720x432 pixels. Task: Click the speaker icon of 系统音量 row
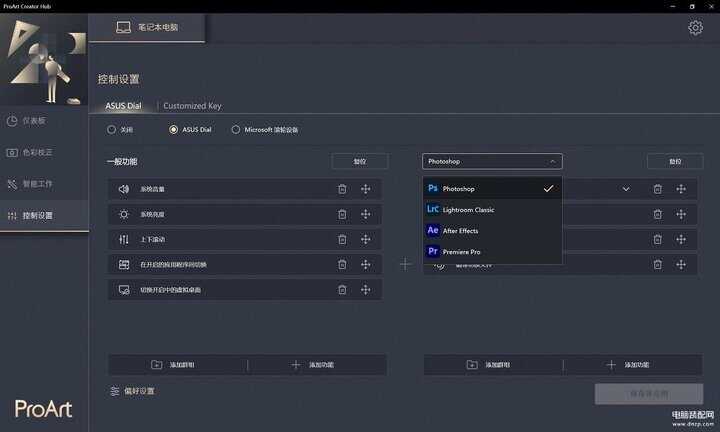(x=124, y=189)
